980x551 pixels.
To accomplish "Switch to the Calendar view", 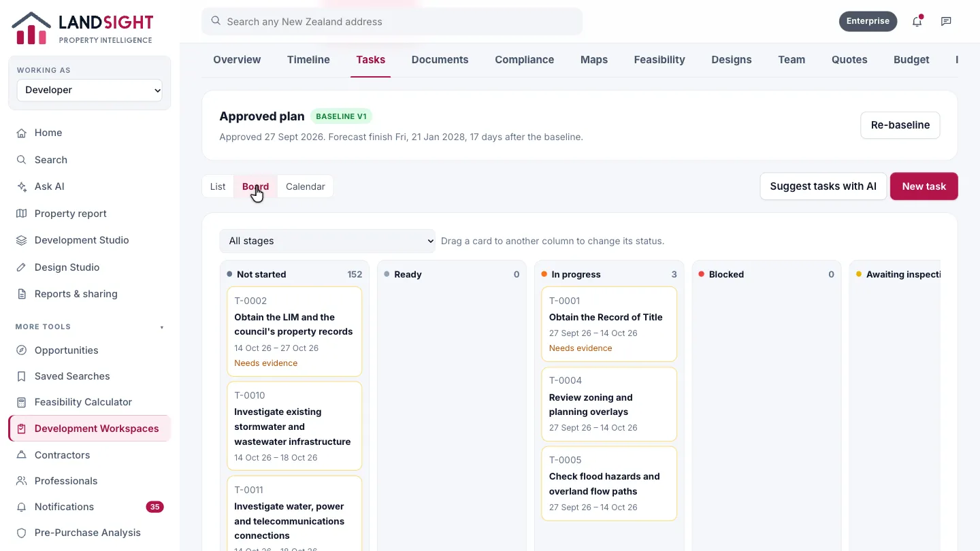I will 306,186.
